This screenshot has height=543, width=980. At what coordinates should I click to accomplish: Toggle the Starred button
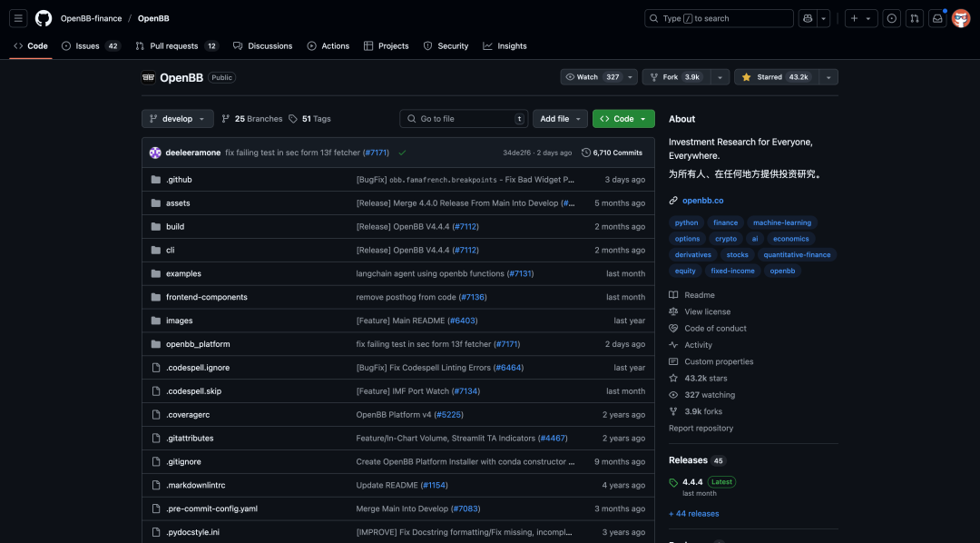[x=776, y=77]
